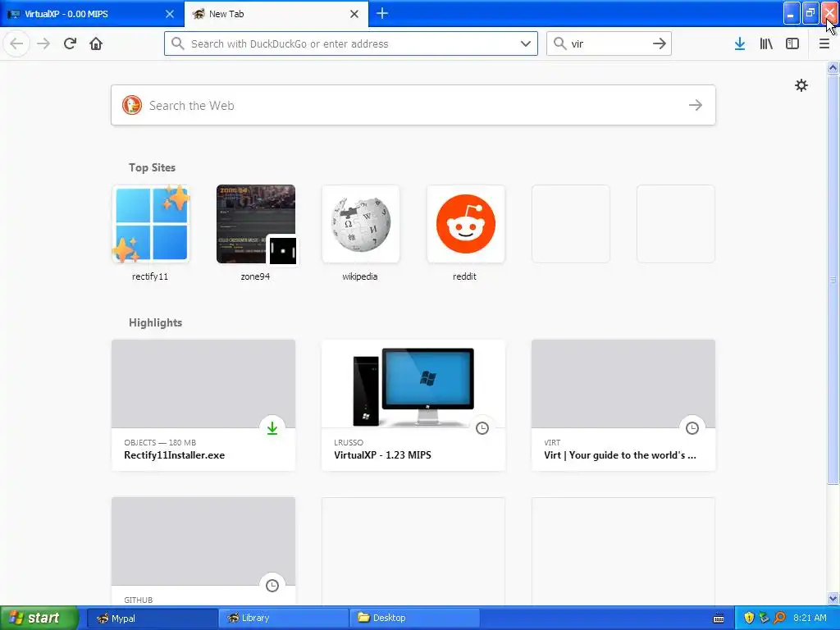Click the 8:21 AM clock
This screenshot has height=630, width=840.
tap(810, 618)
